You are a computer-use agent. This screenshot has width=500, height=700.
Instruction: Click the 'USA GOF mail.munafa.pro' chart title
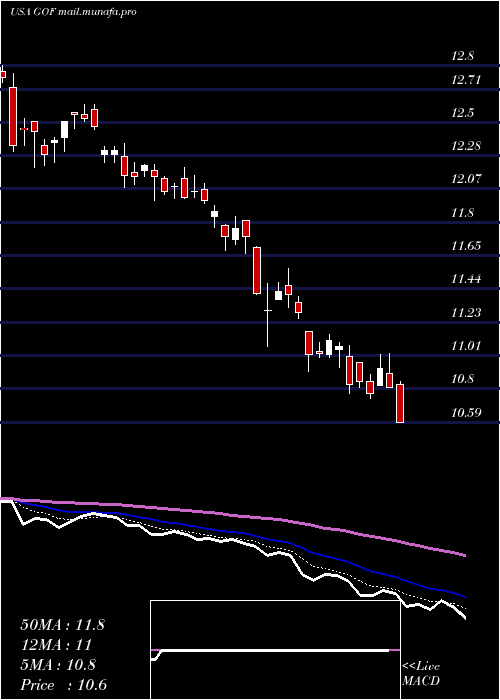pyautogui.click(x=73, y=12)
